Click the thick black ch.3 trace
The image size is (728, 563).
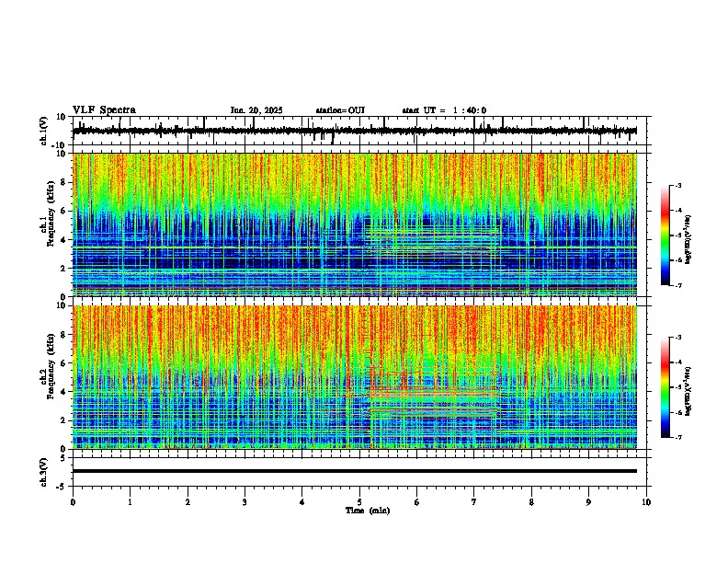click(x=355, y=471)
